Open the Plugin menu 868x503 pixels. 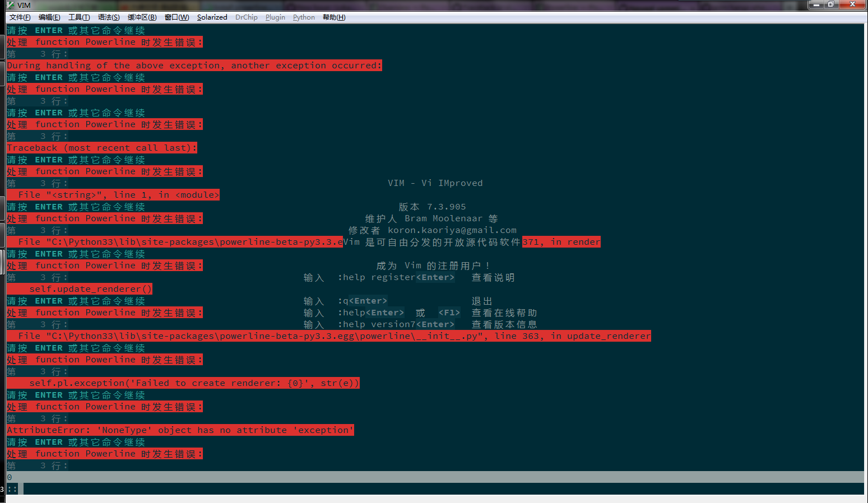pos(275,17)
